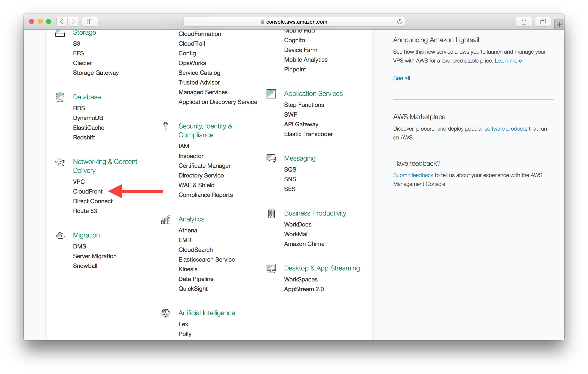Image resolution: width=588 pixels, height=374 pixels.
Task: Open the Snowball service
Action: pyautogui.click(x=85, y=266)
